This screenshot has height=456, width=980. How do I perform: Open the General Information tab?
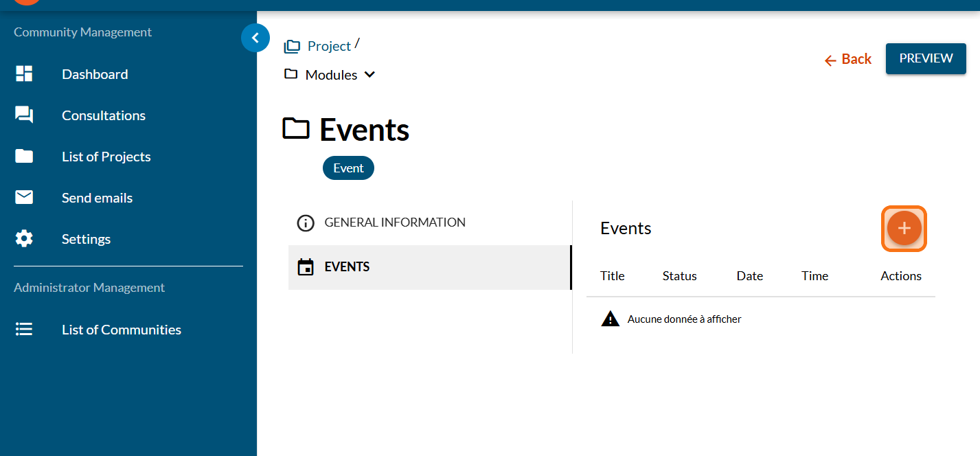pos(395,223)
